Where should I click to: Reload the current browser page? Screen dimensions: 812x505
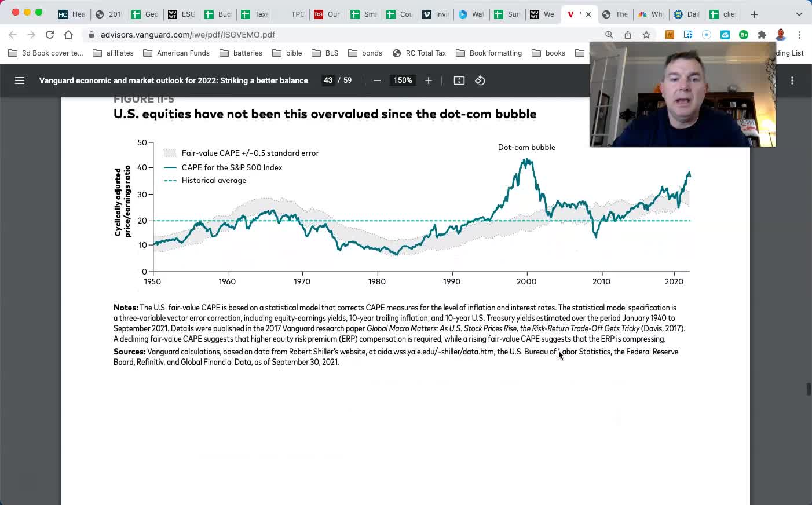[50, 35]
